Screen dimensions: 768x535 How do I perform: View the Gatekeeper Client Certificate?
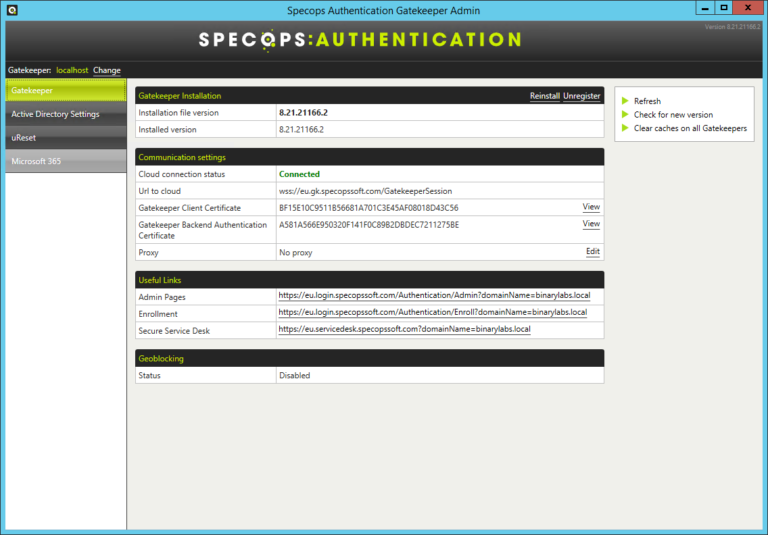591,207
